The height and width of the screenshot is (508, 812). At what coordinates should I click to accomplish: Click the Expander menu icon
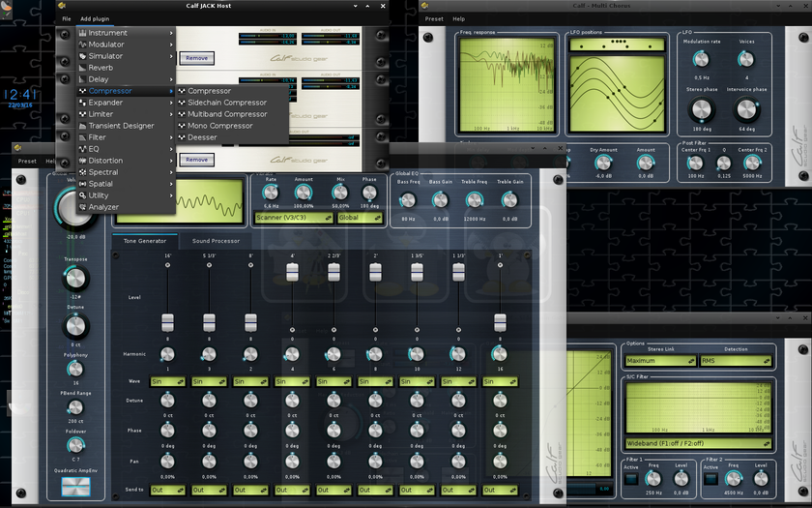82,103
